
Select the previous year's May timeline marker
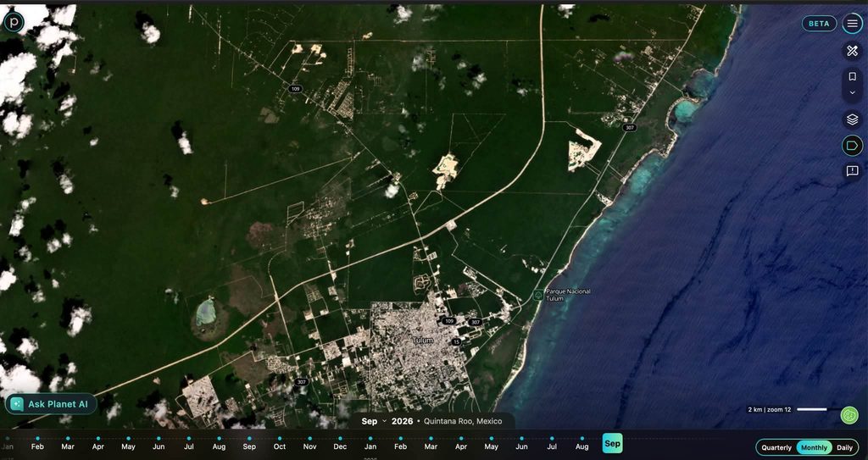pyautogui.click(x=128, y=445)
